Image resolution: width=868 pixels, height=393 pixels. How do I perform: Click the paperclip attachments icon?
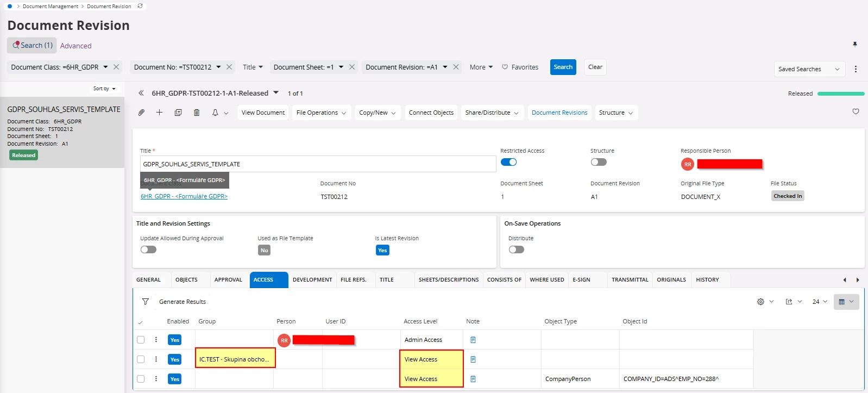pos(141,113)
